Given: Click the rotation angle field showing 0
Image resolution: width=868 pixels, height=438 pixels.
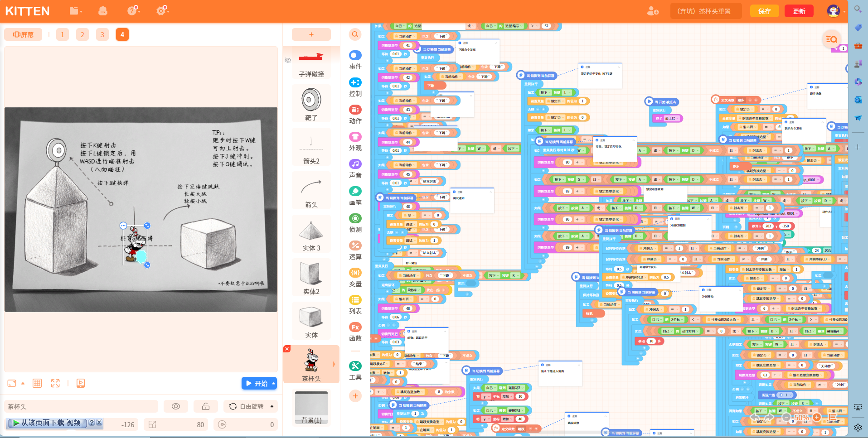Looking at the screenshot, I should tap(246, 424).
